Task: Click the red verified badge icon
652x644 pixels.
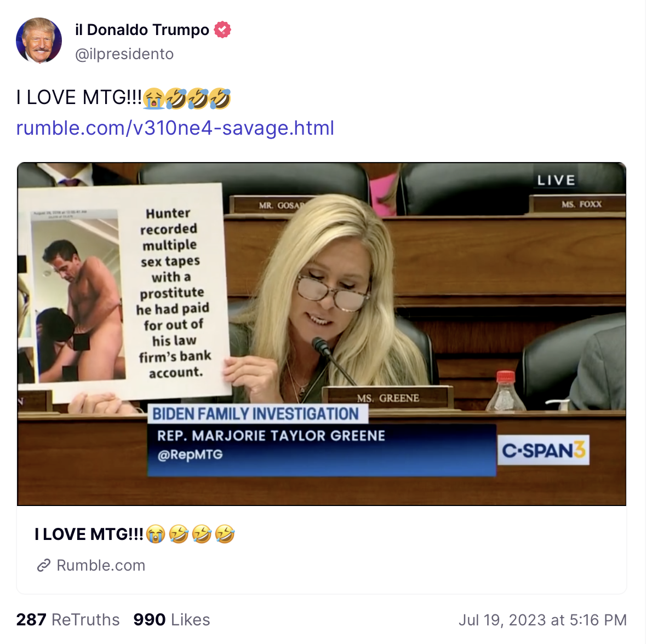Action: (x=222, y=30)
